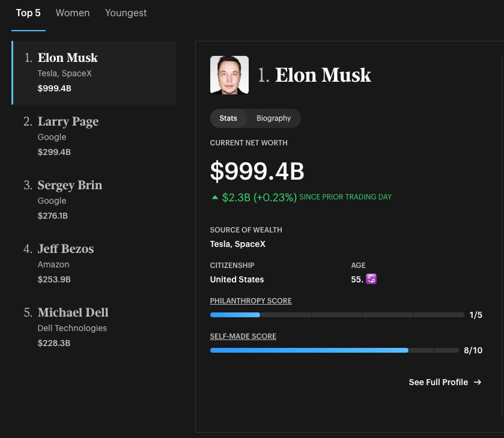Click the $999.4B value in the left list
This screenshot has width=504, height=438.
coord(54,88)
